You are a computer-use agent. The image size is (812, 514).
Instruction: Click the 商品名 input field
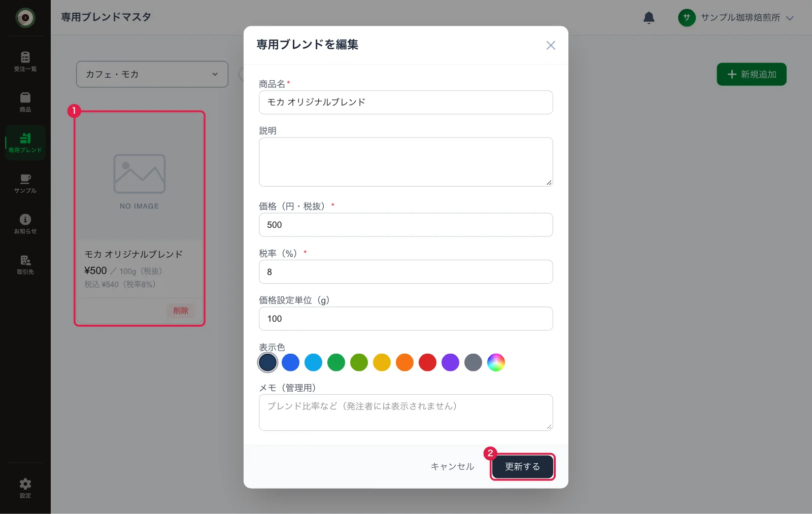[x=406, y=102]
